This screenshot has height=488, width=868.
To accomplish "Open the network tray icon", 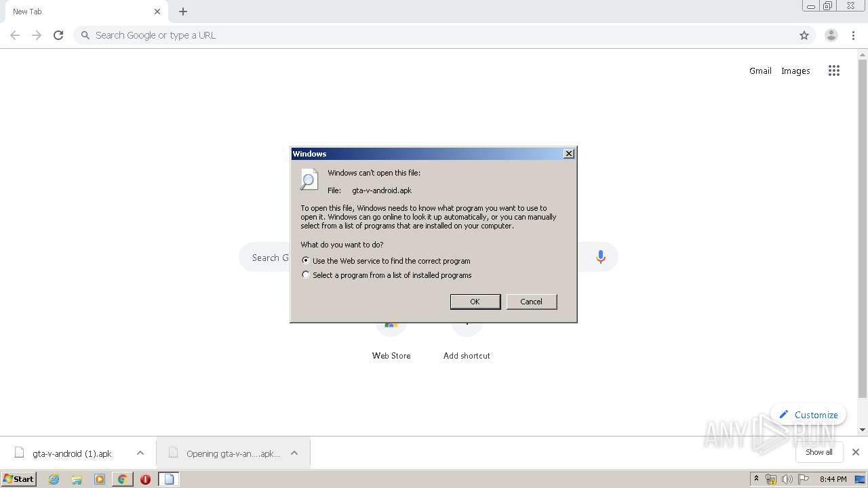I will point(771,479).
